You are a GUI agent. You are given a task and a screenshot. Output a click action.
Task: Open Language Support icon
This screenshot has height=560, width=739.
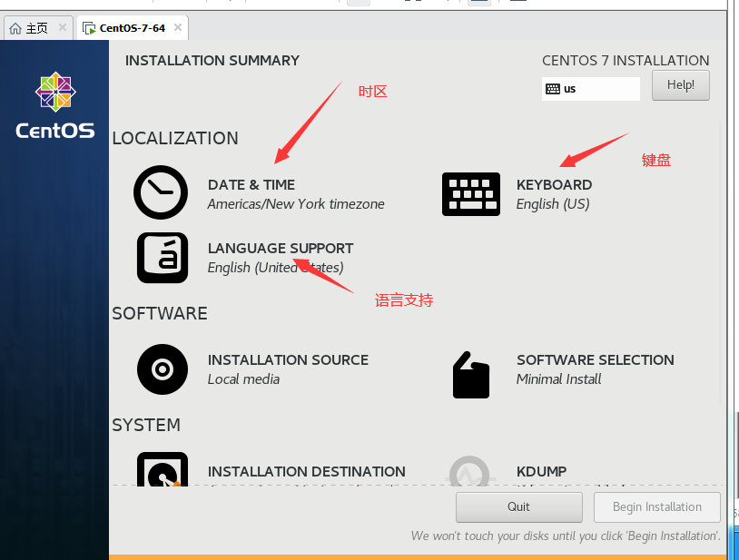tap(163, 258)
